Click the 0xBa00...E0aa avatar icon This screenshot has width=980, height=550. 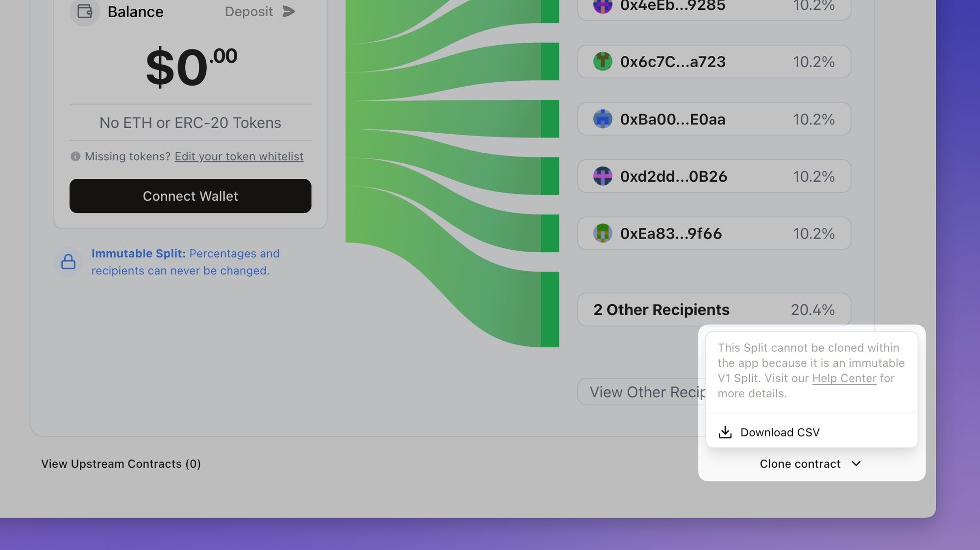603,119
